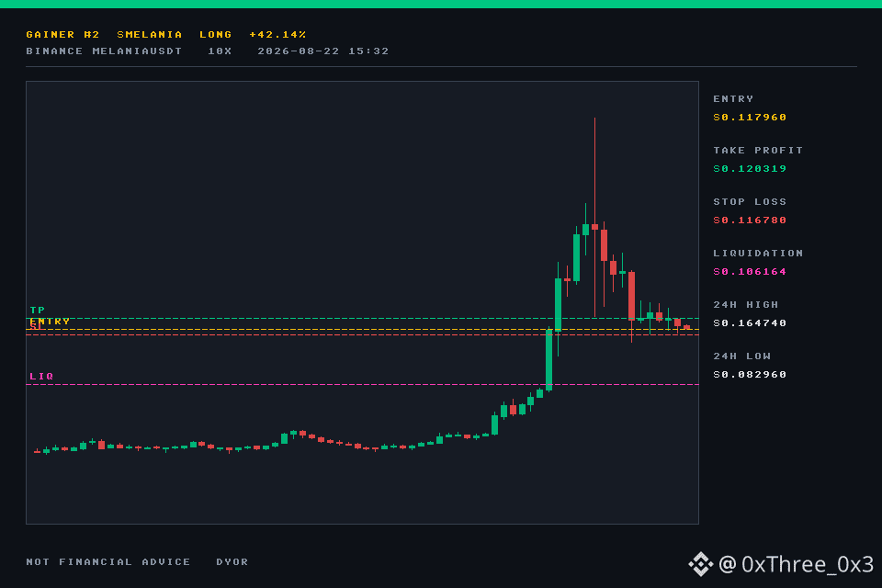This screenshot has width=882, height=588.
Task: Click the '@0xThree_0x3' handle
Action: 796,564
